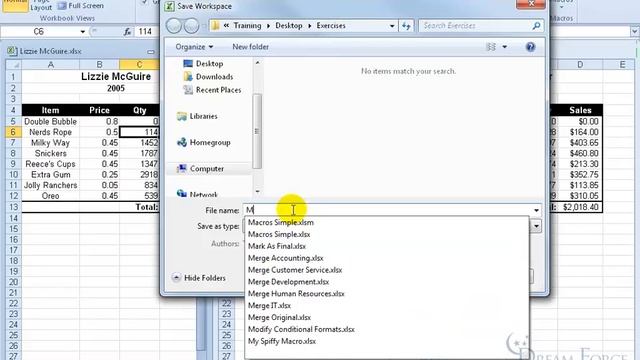Choose Modify Conditional Formats.xlsx suggestion
The height and width of the screenshot is (360, 640).
(301, 329)
